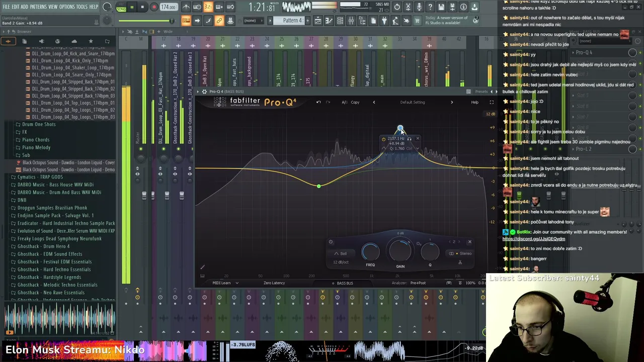Screen dimensions: 644x362
Task: Toggle Pro-Q 4 full screen icon
Action: tap(492, 102)
